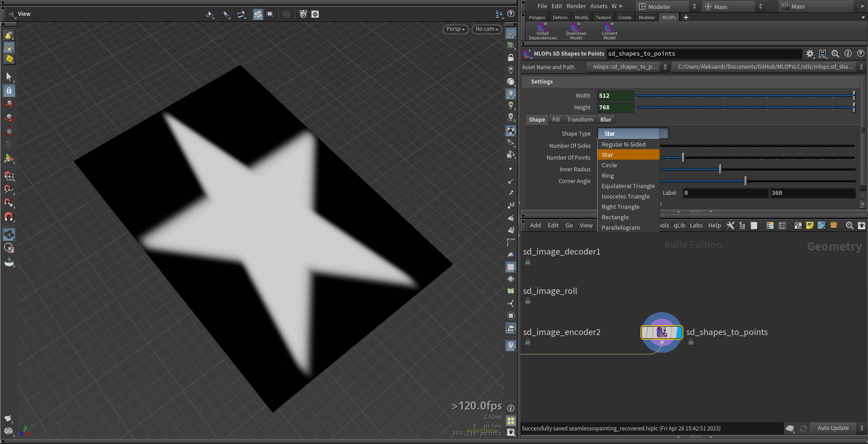
Task: Click viewport help question mark
Action: coord(511,14)
